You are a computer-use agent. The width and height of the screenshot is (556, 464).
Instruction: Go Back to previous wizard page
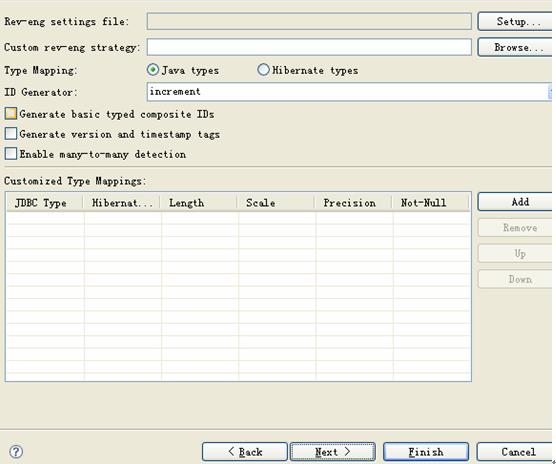(x=245, y=452)
